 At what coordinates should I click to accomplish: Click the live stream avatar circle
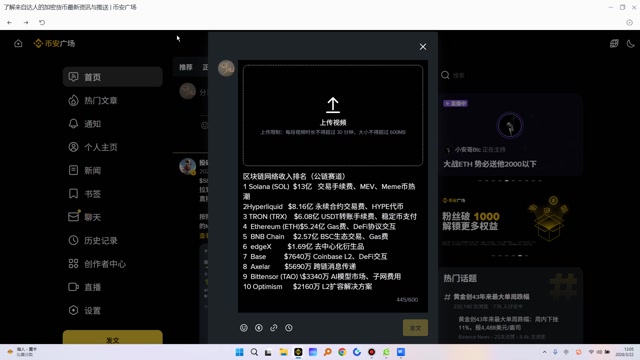509,125
